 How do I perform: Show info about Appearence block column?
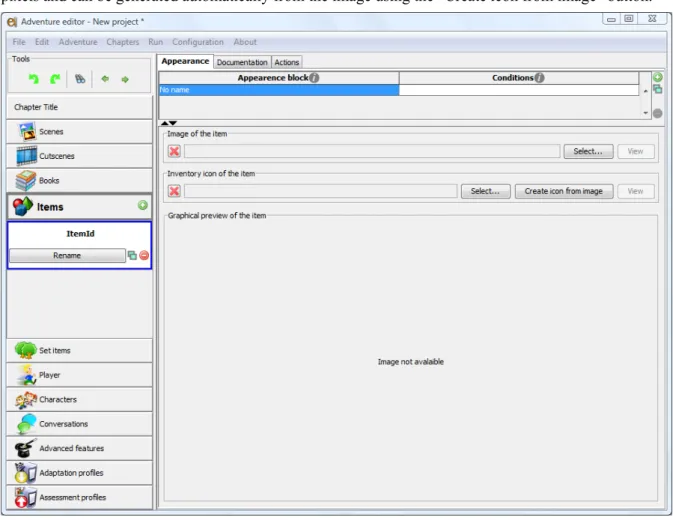tap(314, 78)
